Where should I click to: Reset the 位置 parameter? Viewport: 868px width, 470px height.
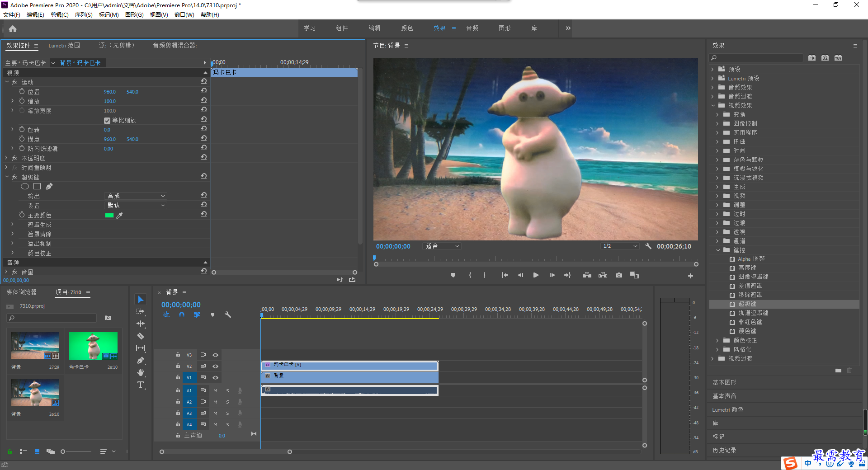pos(204,91)
